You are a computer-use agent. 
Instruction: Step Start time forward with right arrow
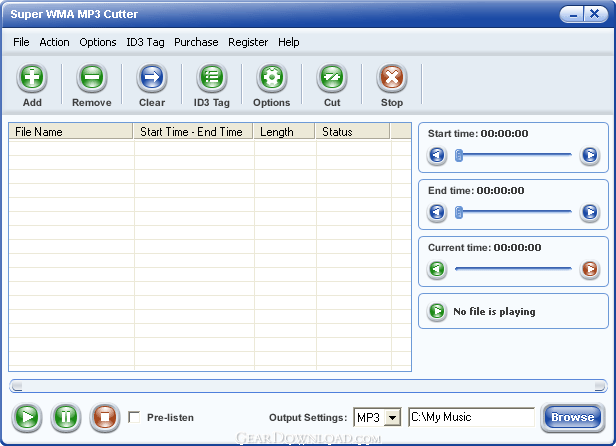[x=590, y=155]
